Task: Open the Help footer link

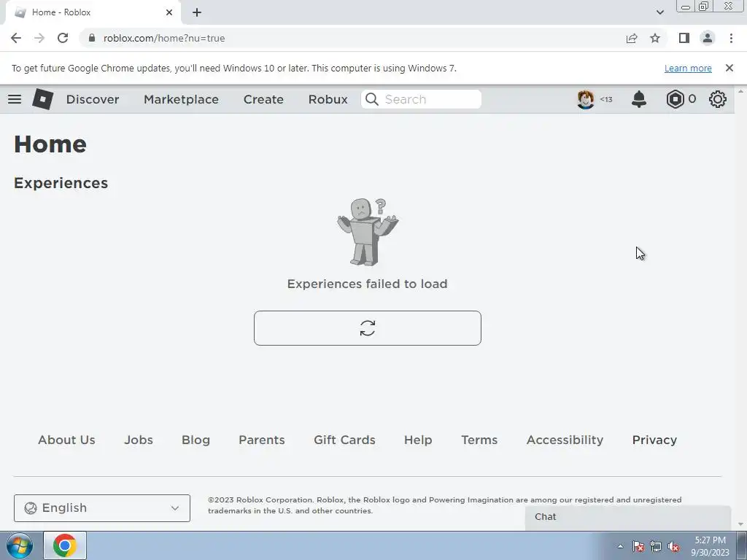Action: coord(418,440)
